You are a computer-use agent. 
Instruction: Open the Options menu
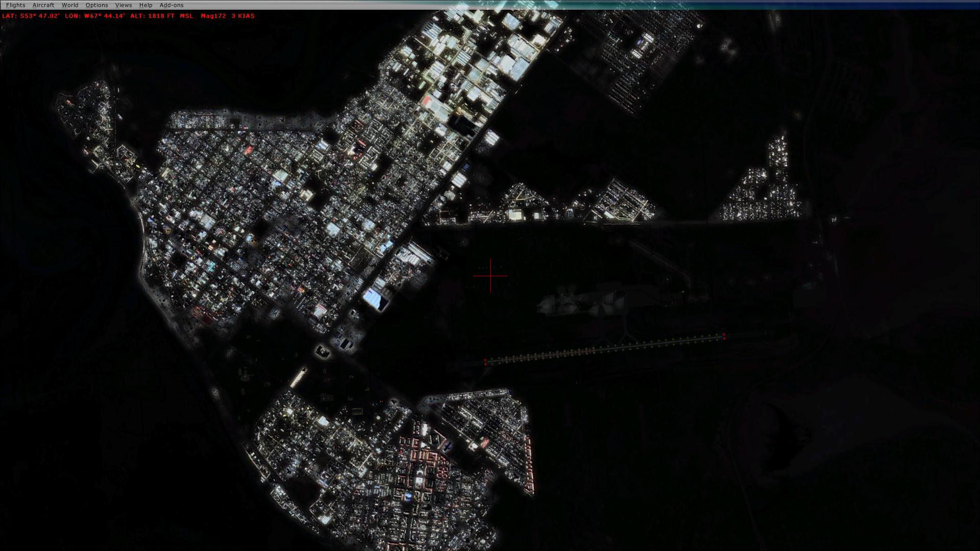pos(96,5)
